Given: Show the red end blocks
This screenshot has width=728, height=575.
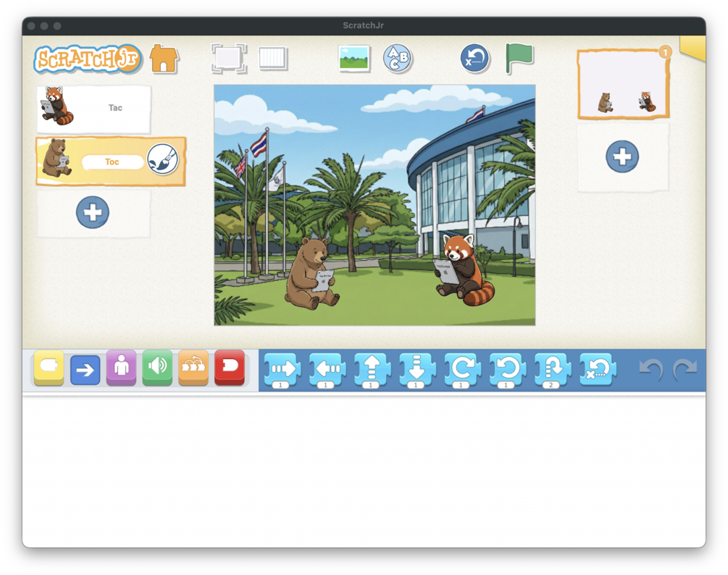Looking at the screenshot, I should (x=230, y=368).
